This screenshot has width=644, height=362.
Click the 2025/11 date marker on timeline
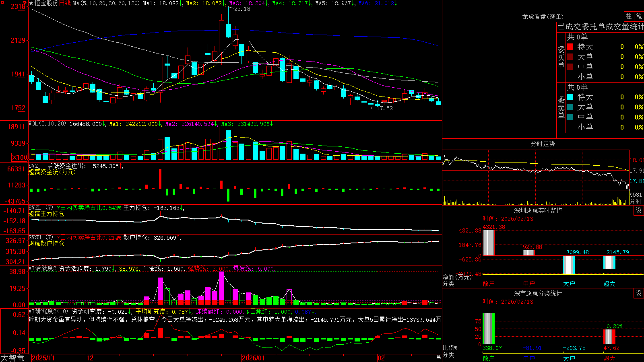click(43, 358)
